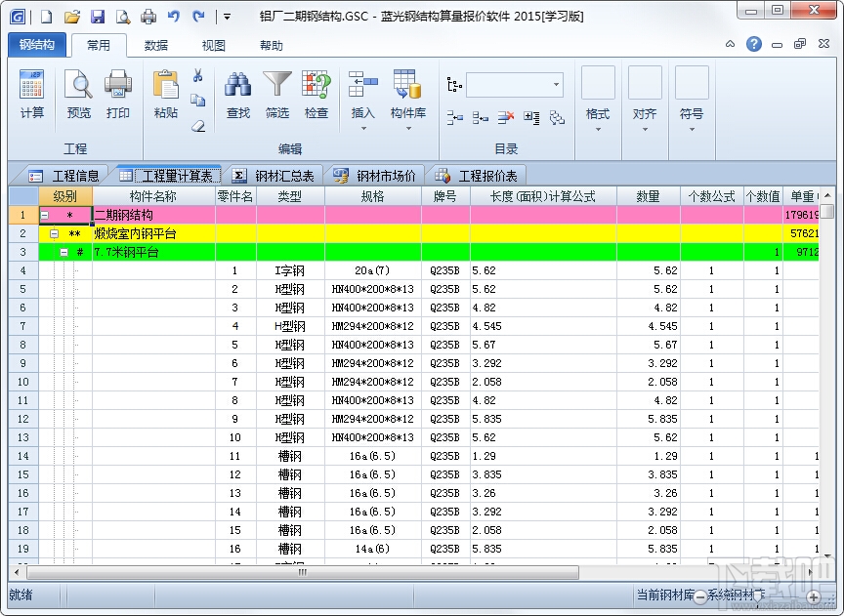This screenshot has width=844, height=616.
Task: Select the 常用 ribbon tab
Action: click(99, 45)
